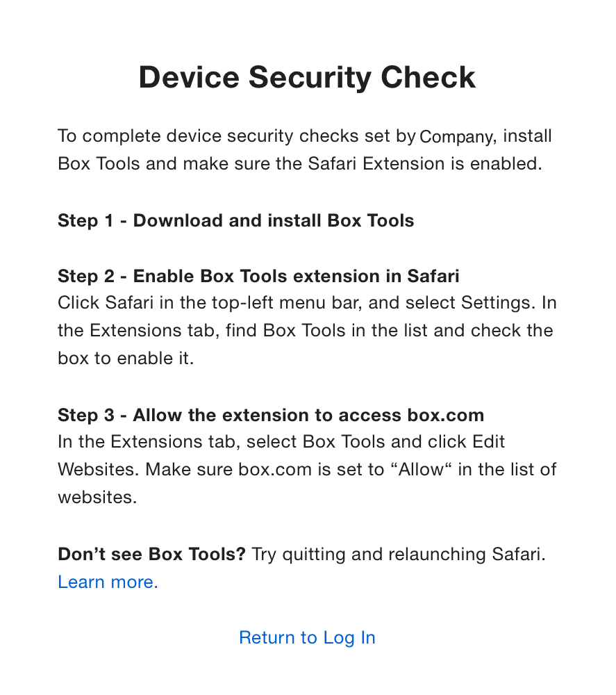This screenshot has height=695, width=616.
Task: Click "box to enable it." line in Step 2
Action: (125, 359)
